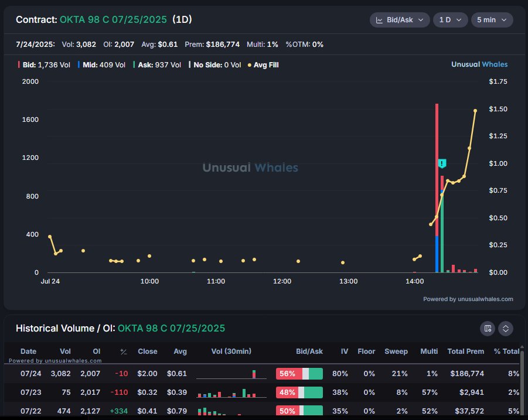Sort table by Bid/Ask column

(x=309, y=351)
